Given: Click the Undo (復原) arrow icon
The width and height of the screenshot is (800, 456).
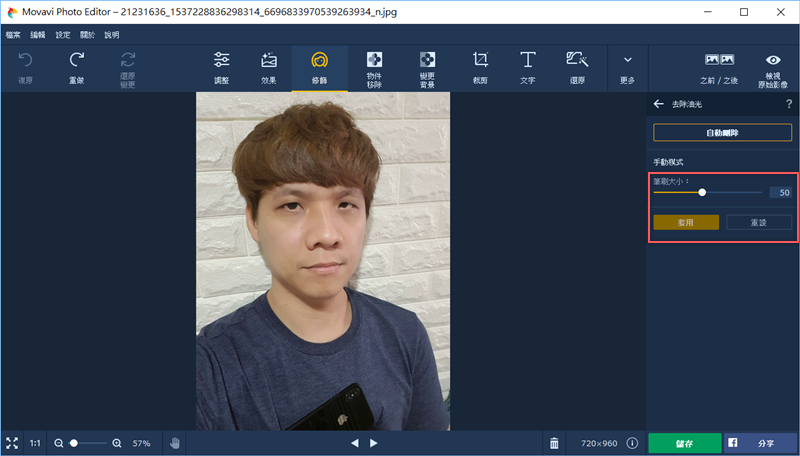Looking at the screenshot, I should tap(26, 60).
